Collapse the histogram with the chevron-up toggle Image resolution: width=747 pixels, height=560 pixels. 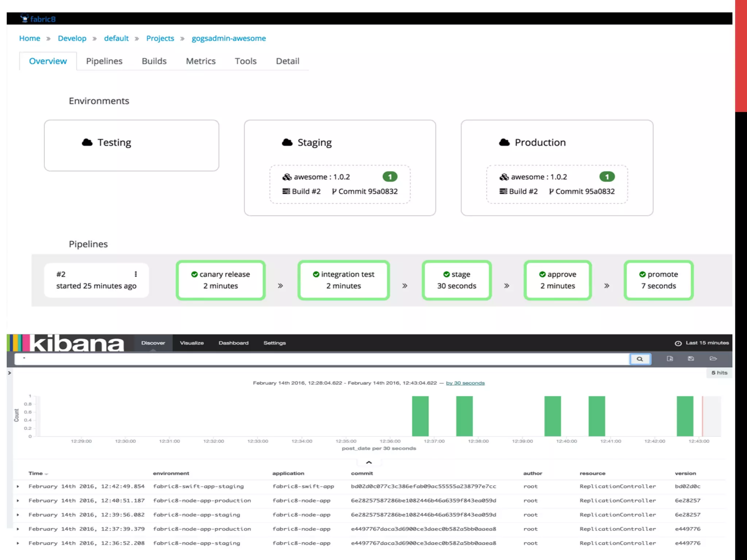click(369, 462)
